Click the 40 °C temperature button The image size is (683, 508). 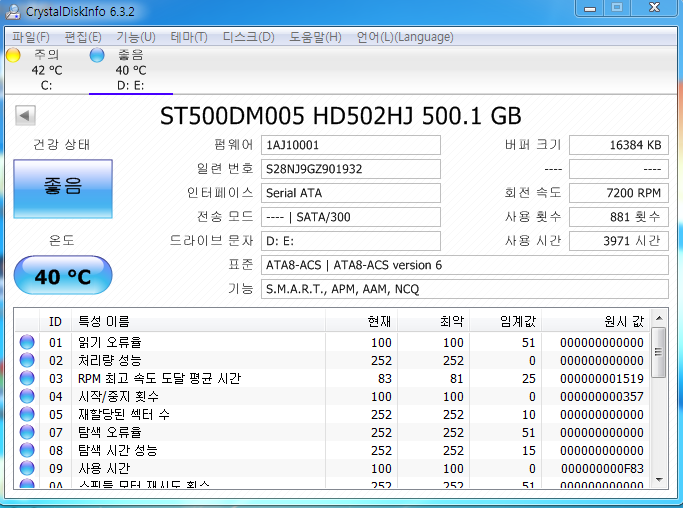click(63, 276)
